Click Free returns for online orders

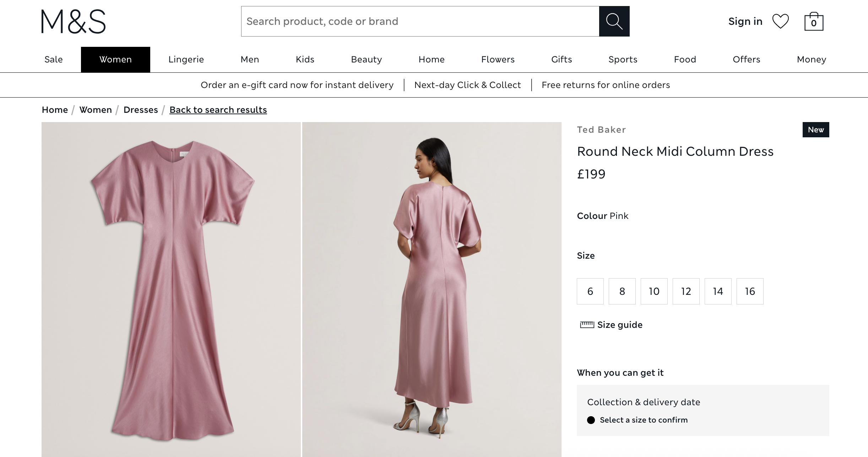606,85
